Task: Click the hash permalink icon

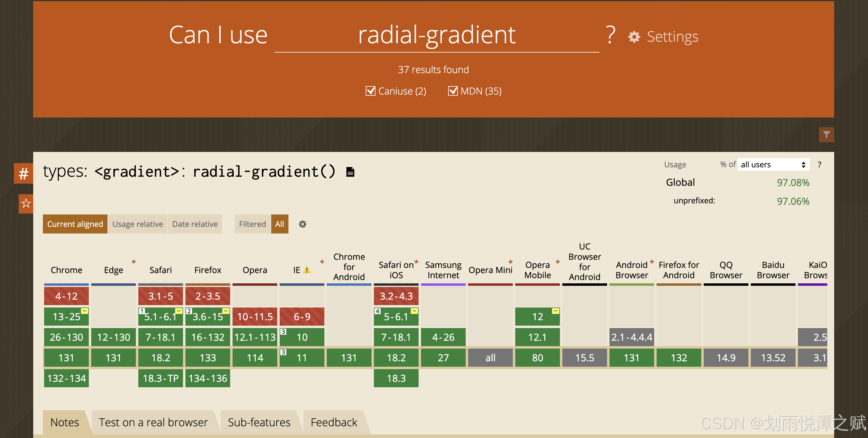Action: click(23, 174)
